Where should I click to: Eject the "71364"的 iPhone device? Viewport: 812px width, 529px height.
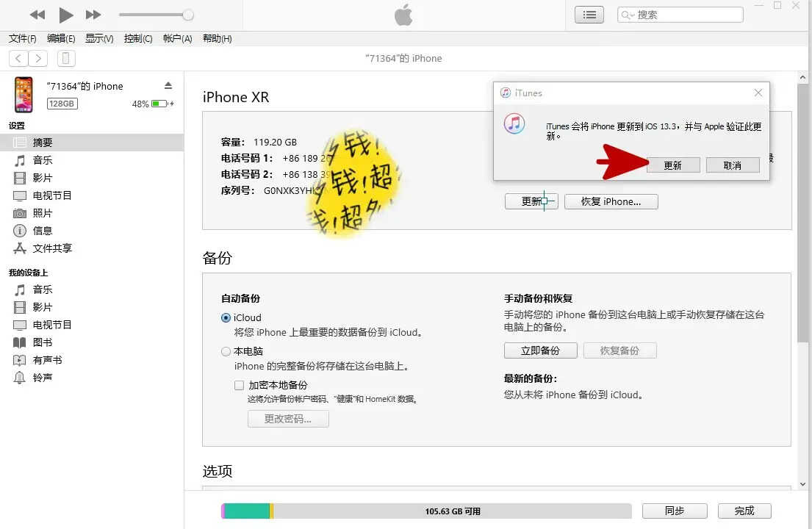coord(168,85)
